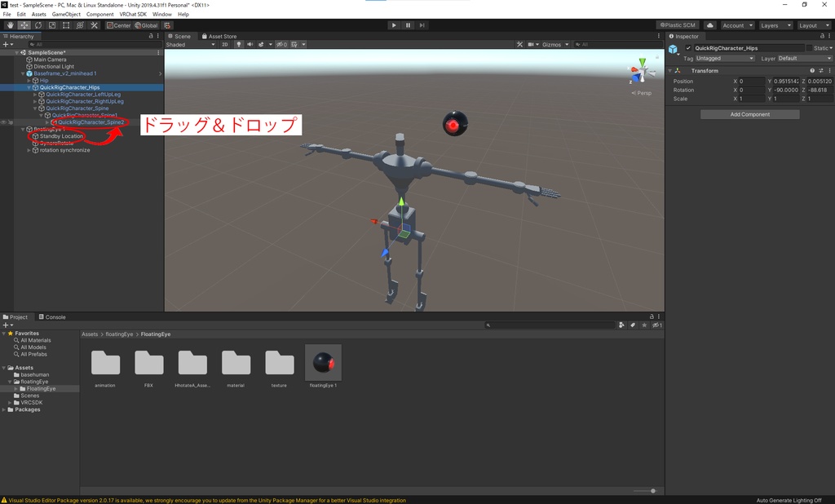The image size is (835, 504).
Task: Select the Scale tool
Action: 51,24
